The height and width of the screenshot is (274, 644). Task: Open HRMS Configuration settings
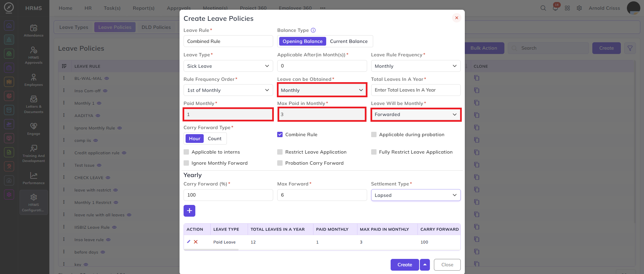(34, 203)
